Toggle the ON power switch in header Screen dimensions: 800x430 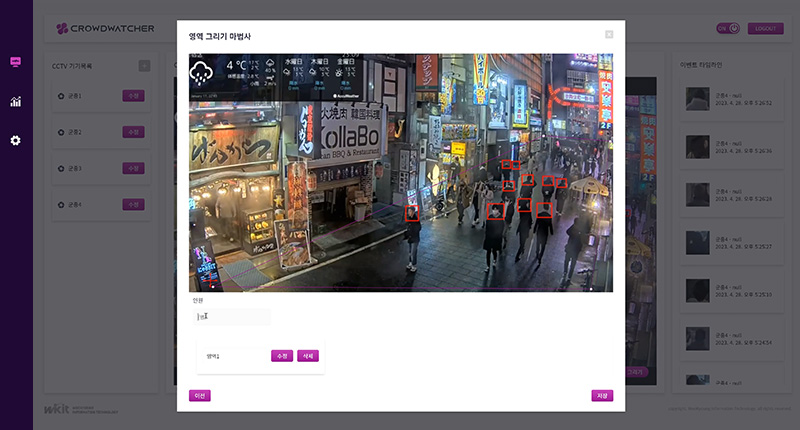point(728,29)
